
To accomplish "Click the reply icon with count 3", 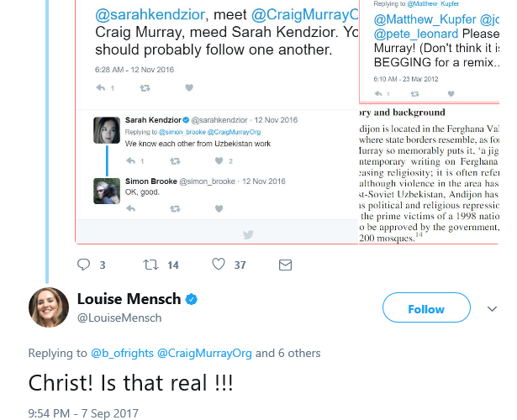I will click(84, 265).
